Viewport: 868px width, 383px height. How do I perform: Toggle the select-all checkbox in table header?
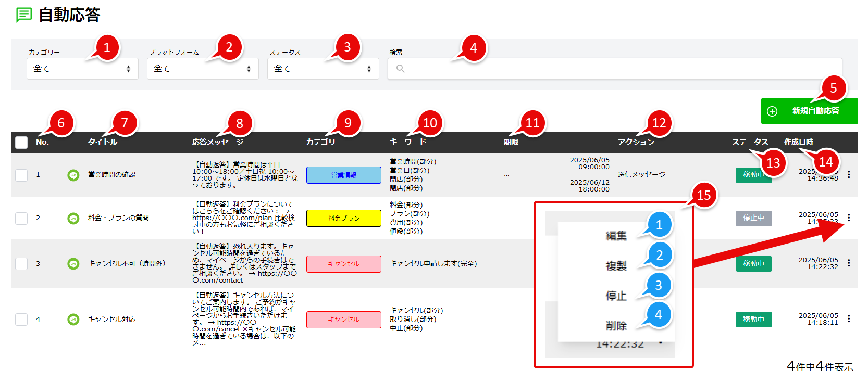pyautogui.click(x=21, y=143)
